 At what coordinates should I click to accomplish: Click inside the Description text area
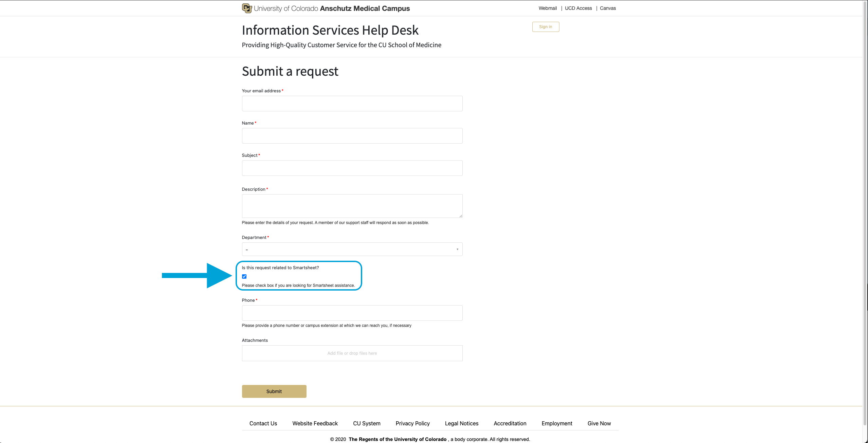click(x=352, y=206)
